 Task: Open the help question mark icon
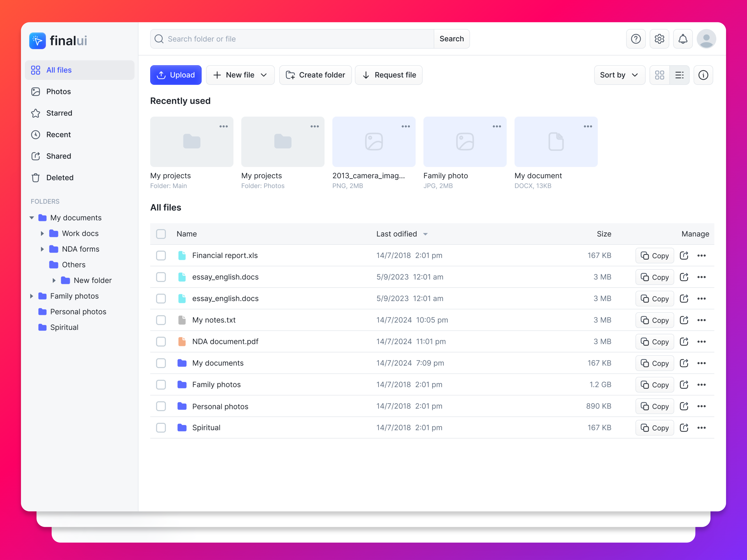coord(636,39)
